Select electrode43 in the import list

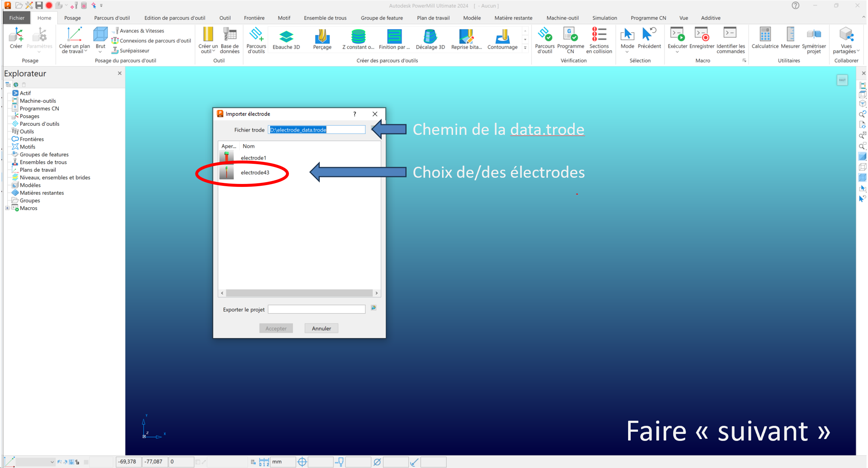point(255,173)
